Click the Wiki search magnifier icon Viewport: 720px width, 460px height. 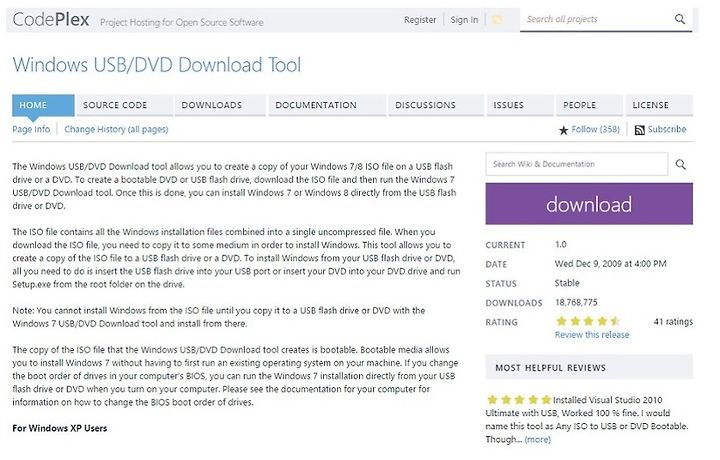click(681, 164)
